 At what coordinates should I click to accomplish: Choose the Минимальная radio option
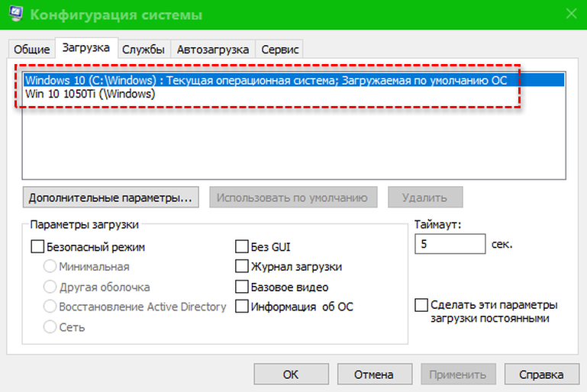point(50,266)
